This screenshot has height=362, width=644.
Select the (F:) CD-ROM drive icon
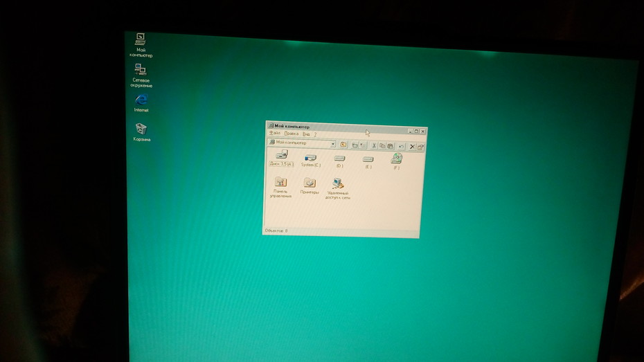coord(396,161)
